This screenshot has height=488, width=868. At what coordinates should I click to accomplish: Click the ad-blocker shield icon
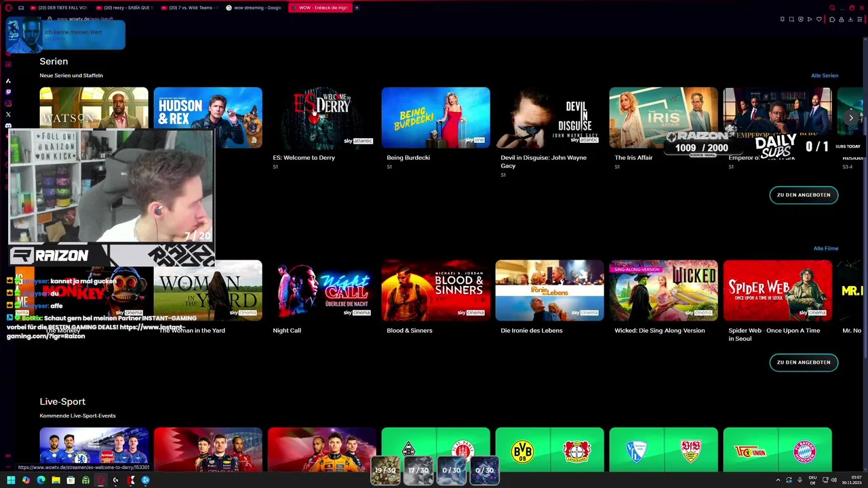click(800, 19)
